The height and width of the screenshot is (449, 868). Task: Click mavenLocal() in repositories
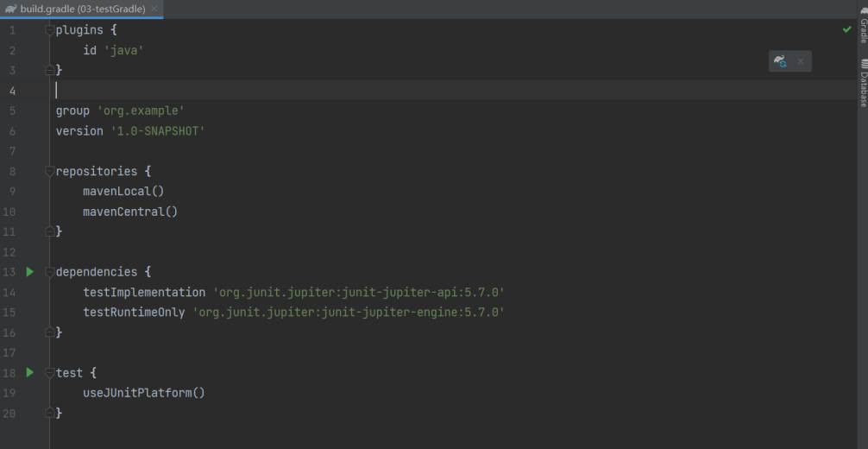(x=123, y=191)
